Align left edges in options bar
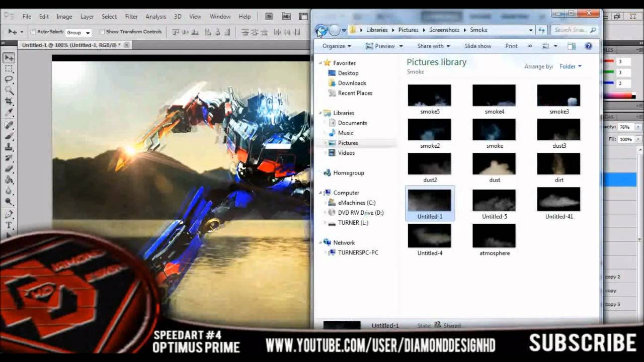The width and height of the screenshot is (644, 362). pyautogui.click(x=208, y=32)
